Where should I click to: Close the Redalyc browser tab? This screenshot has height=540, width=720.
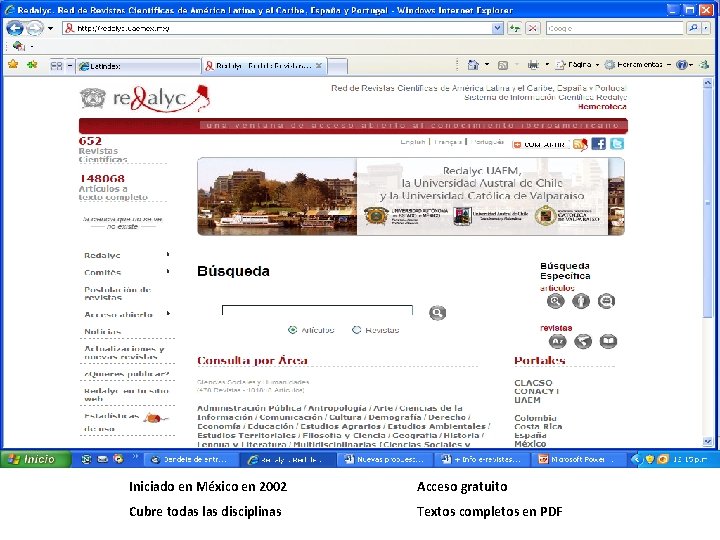click(x=319, y=66)
